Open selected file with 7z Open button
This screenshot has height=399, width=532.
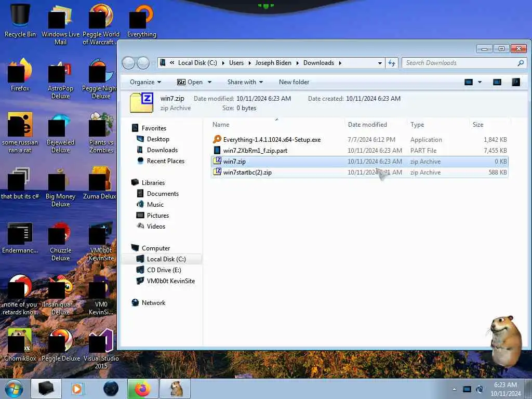(x=190, y=82)
